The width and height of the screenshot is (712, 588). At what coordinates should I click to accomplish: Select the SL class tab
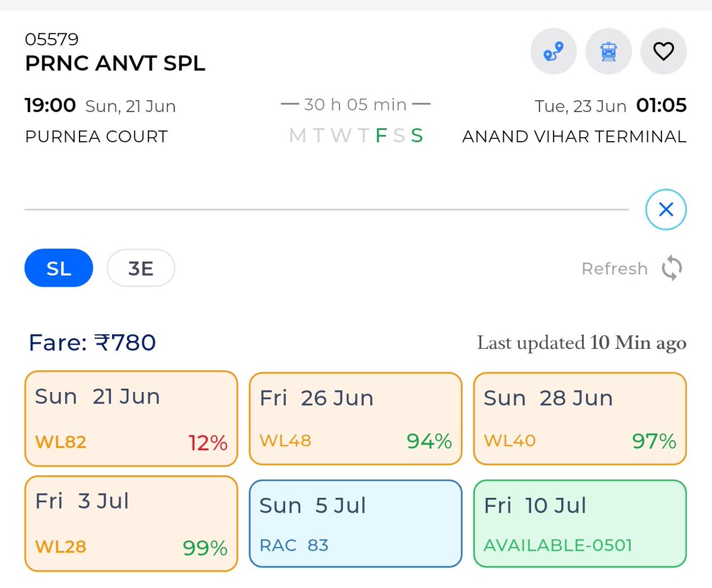59,268
